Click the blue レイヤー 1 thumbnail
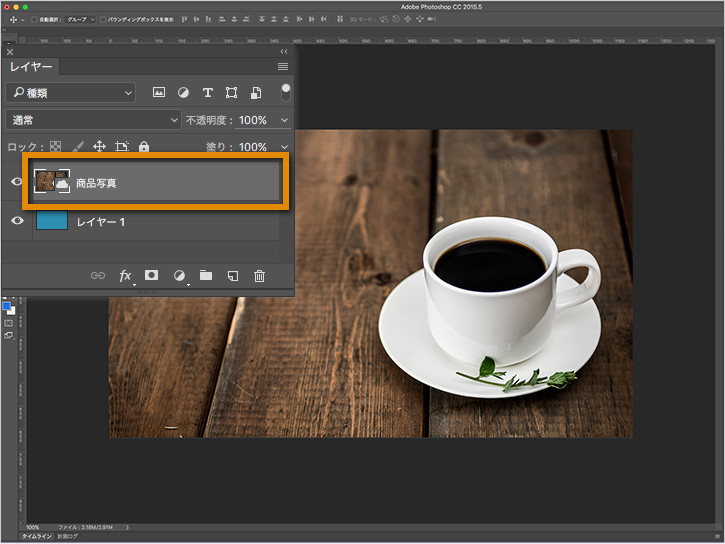725x544 pixels. tap(52, 220)
